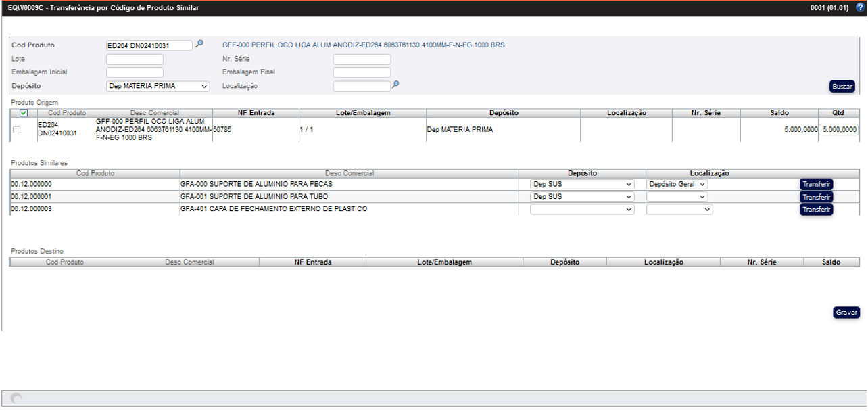Open the Depósito 'Dep MATERIA PRIMA' dropdown
The image size is (868, 414).
[x=158, y=87]
